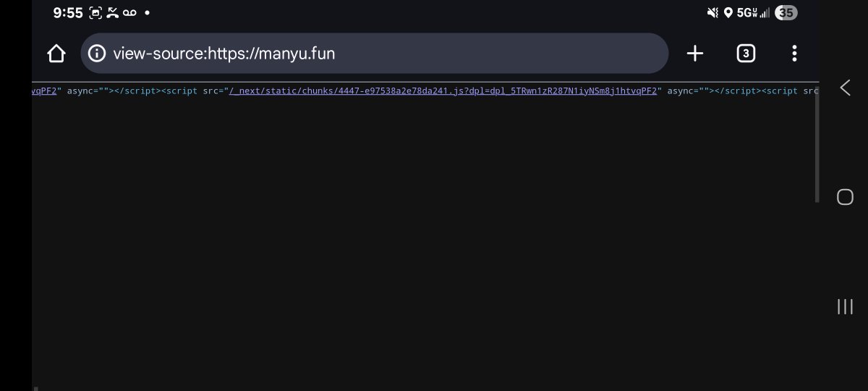This screenshot has width=868, height=391.
Task: Click the async="" attribute text after the link
Action: [687, 91]
